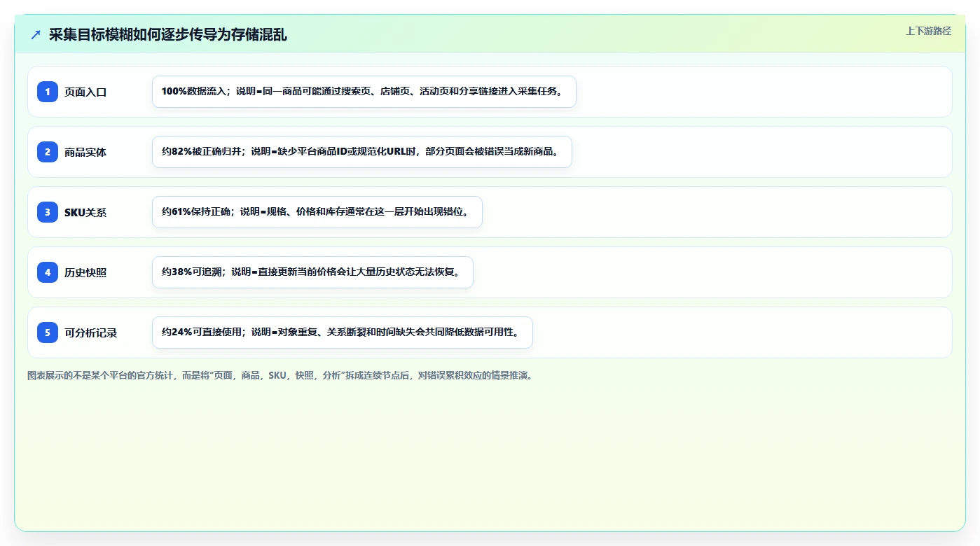Click the 历史快照 row label
The image size is (980, 546).
click(85, 272)
